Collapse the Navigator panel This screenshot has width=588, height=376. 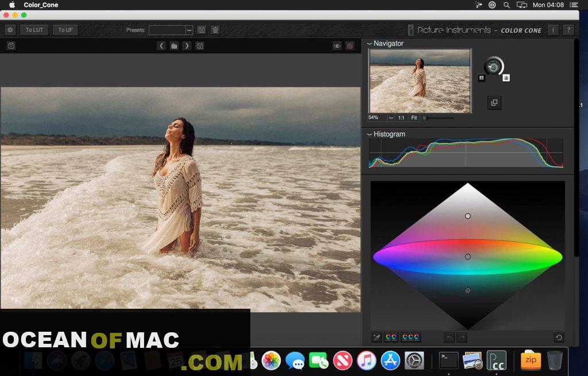[369, 44]
